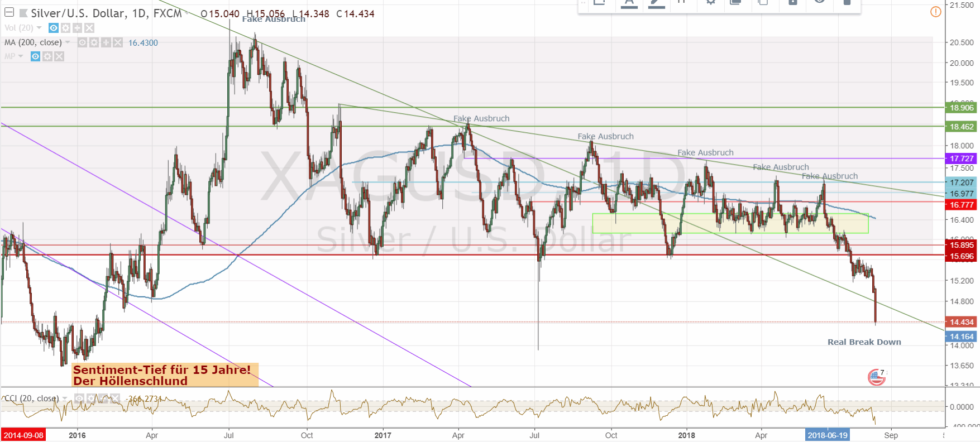
Task: Remove the Vol (20) indicator with X
Action: click(89, 28)
